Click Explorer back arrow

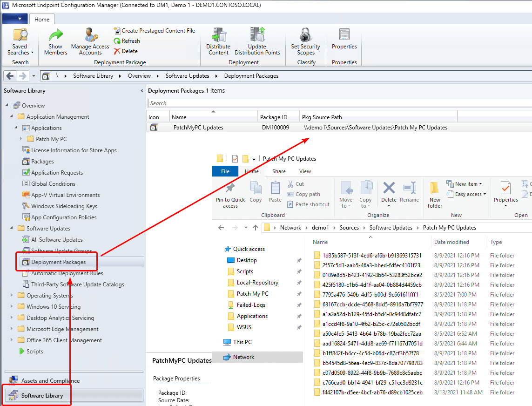(x=221, y=228)
